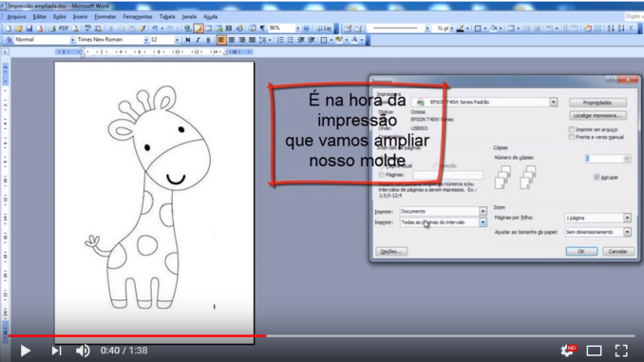Toggle Show/Hide paragraph marks

point(262,29)
